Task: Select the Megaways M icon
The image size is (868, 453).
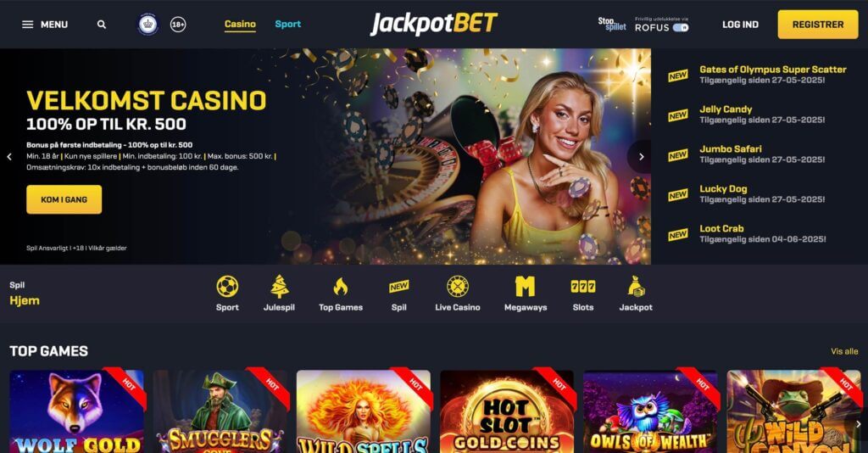Action: click(x=525, y=287)
